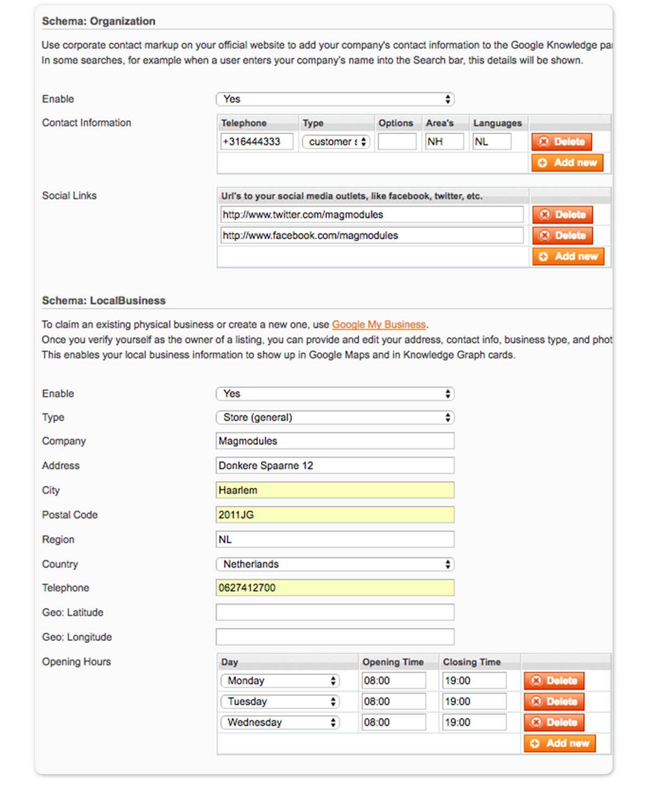
Task: Open LocalBusiness Enable dropdown
Action: point(335,394)
